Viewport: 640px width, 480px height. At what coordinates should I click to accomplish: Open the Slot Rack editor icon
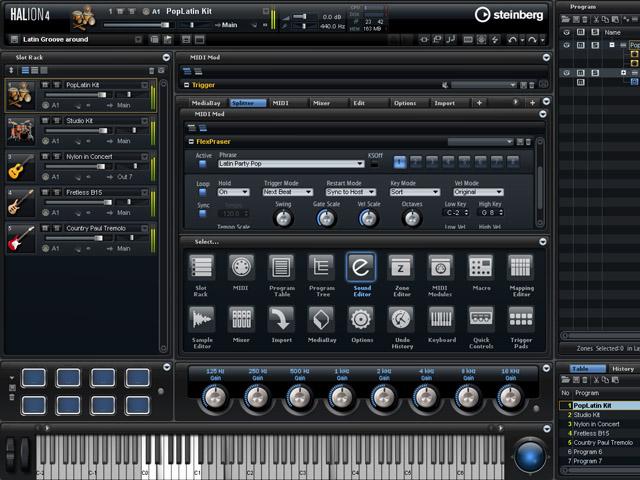[x=201, y=267]
